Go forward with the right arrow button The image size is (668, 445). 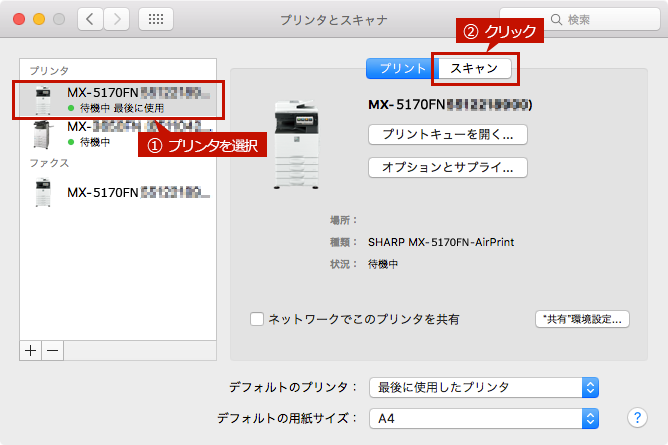coord(116,19)
